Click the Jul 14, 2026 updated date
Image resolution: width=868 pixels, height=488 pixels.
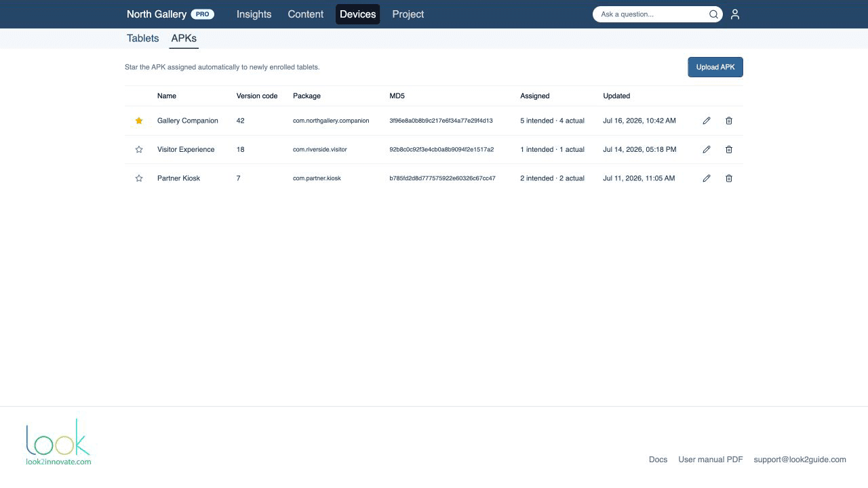(639, 150)
